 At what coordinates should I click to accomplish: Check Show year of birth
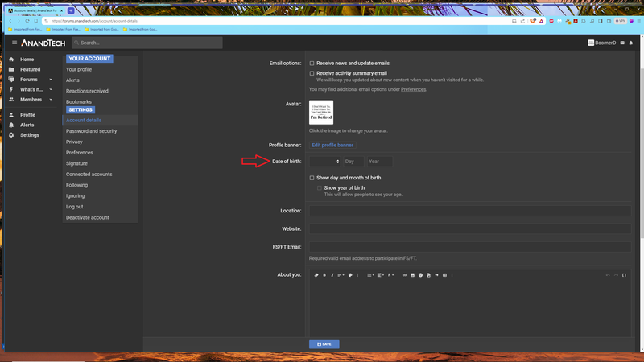coord(320,187)
